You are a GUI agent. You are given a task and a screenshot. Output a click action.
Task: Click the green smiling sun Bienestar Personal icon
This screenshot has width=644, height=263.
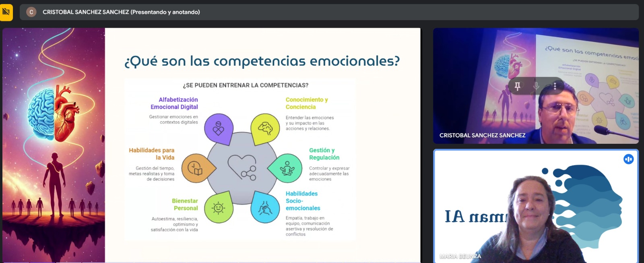[x=219, y=207]
